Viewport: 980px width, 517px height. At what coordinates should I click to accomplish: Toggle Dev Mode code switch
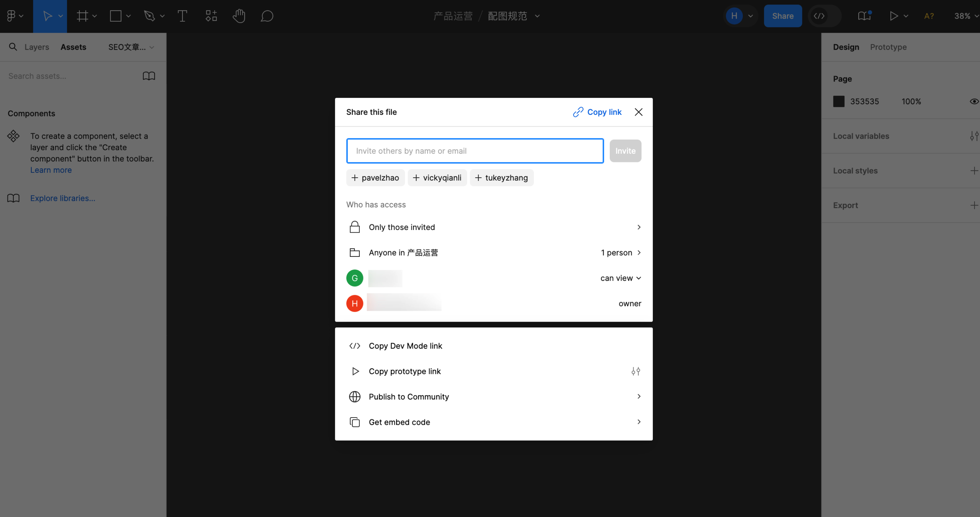point(824,16)
